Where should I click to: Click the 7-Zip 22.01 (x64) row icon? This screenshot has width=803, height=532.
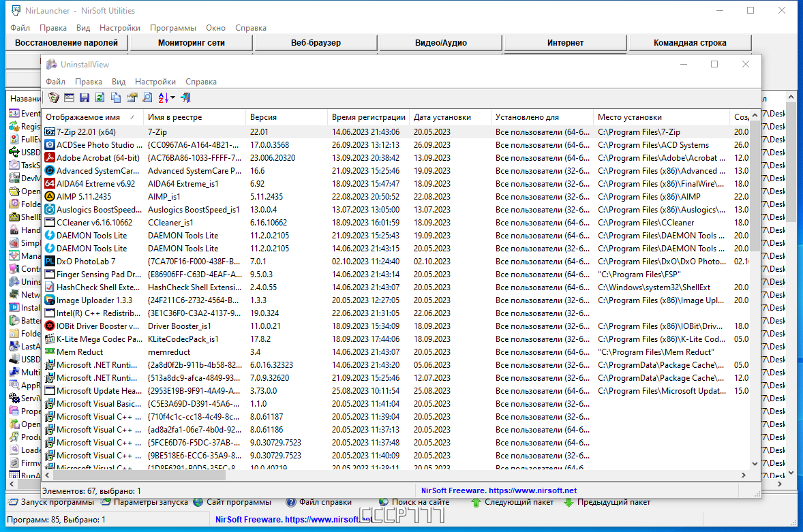[50, 132]
